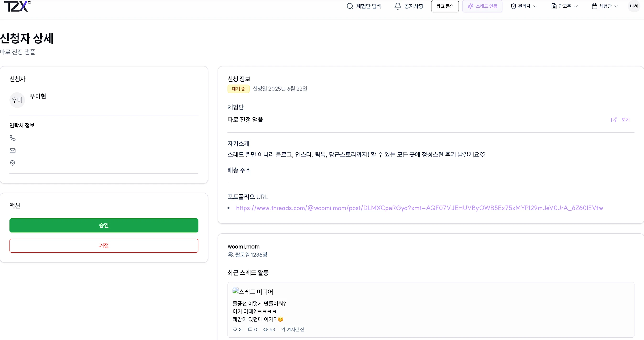Click the sparkle icon in 스레드 연동
644x340 pixels.
pos(470,6)
